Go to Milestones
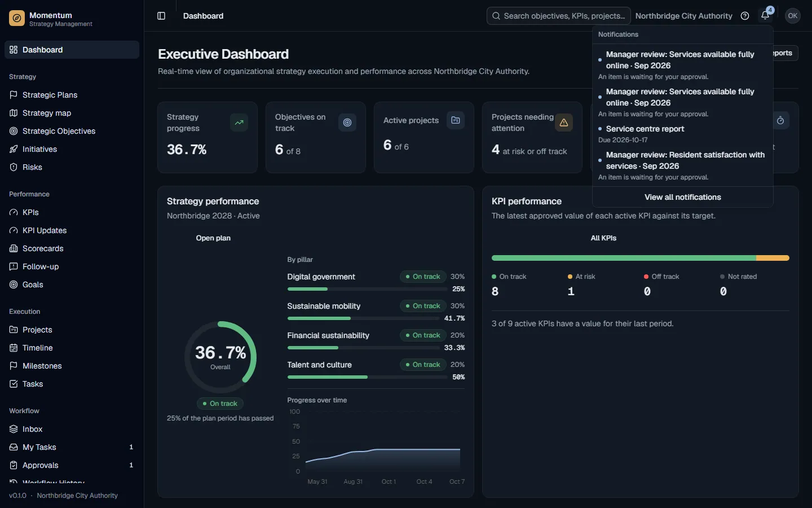This screenshot has width=812, height=508. click(x=72, y=366)
